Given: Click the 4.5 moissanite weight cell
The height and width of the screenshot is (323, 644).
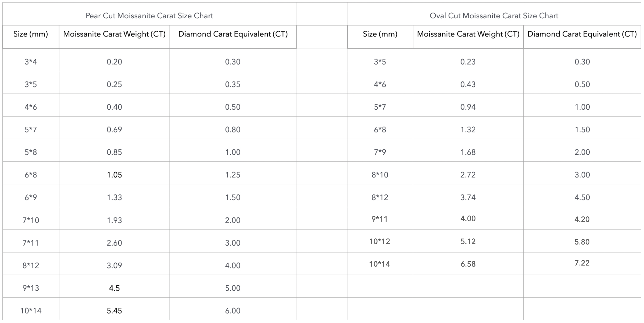Looking at the screenshot, I should tap(114, 288).
